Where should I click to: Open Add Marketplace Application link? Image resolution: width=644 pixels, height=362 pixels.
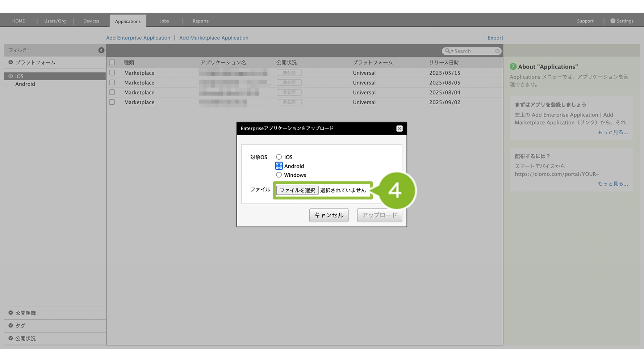[214, 38]
